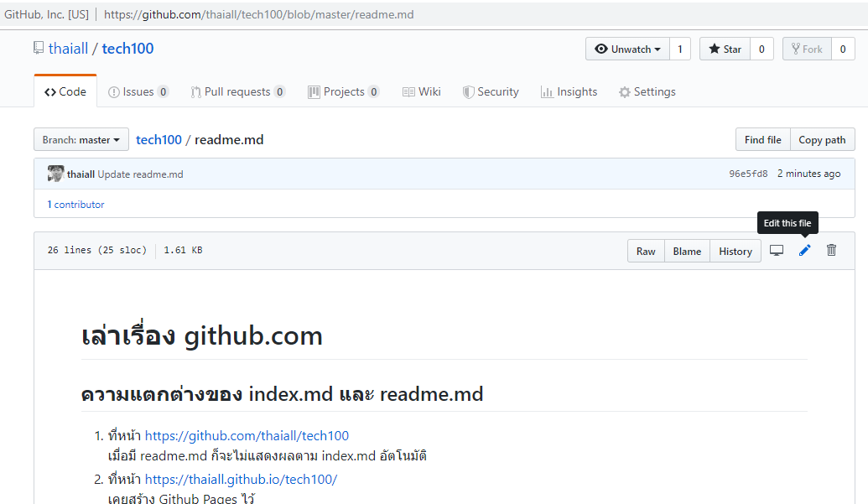View the Security tab
The width and height of the screenshot is (868, 504).
coord(491,92)
